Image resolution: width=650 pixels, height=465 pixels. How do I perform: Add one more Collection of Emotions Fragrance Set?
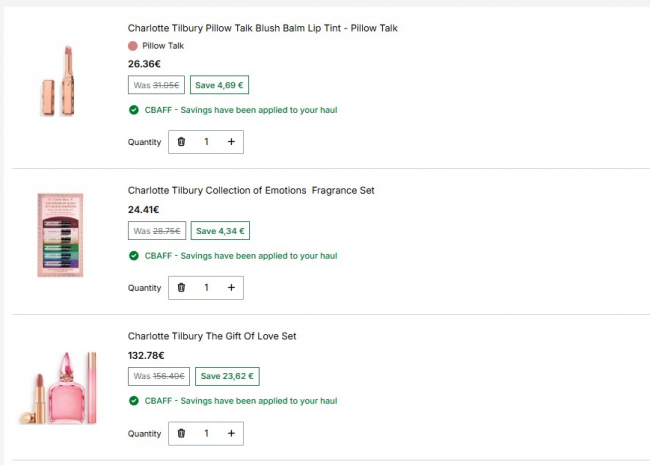[231, 288]
